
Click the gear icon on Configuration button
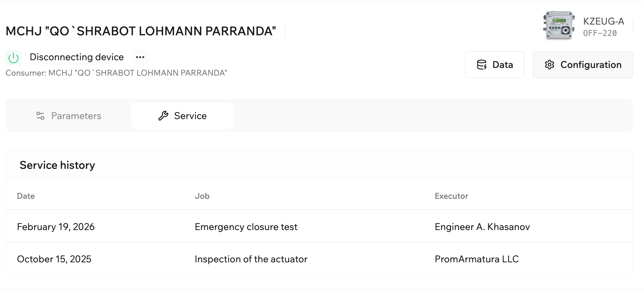coord(550,65)
